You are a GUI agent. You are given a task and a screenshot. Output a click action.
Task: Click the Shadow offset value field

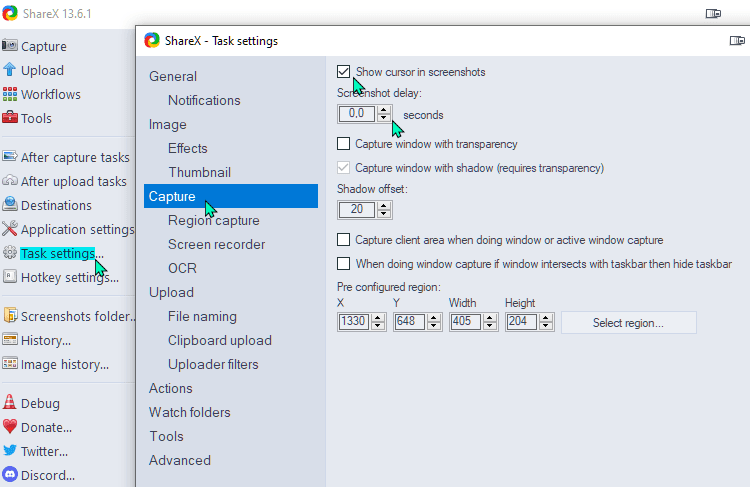click(x=357, y=210)
